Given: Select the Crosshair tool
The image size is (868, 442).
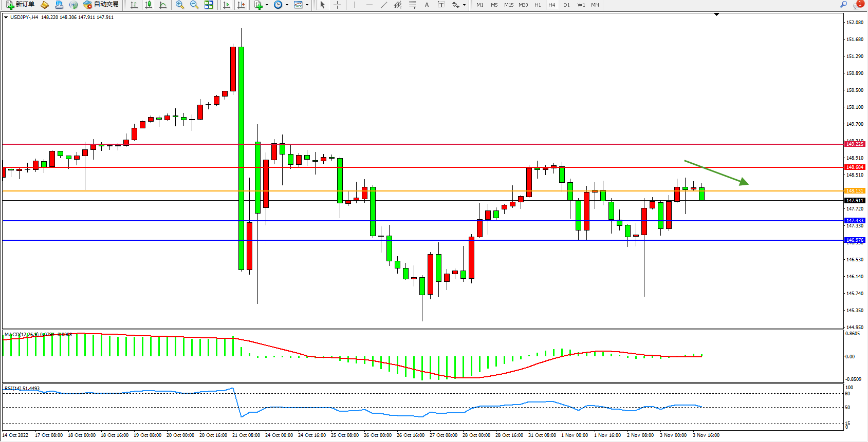Looking at the screenshot, I should (337, 5).
